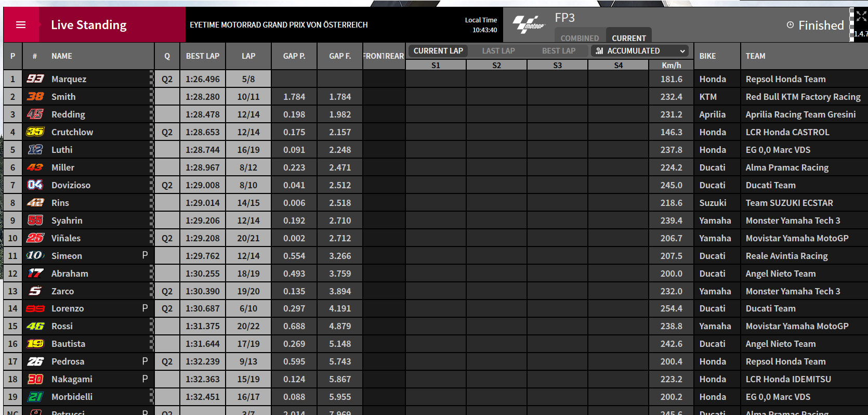This screenshot has height=415, width=868.
Task: Click the FP3 session label
Action: click(x=565, y=18)
